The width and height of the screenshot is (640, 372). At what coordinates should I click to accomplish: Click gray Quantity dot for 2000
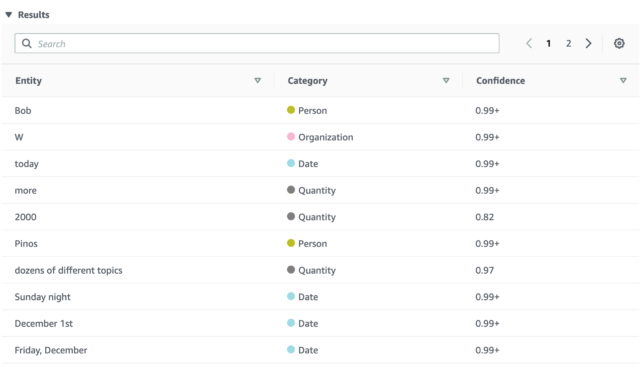(x=291, y=216)
